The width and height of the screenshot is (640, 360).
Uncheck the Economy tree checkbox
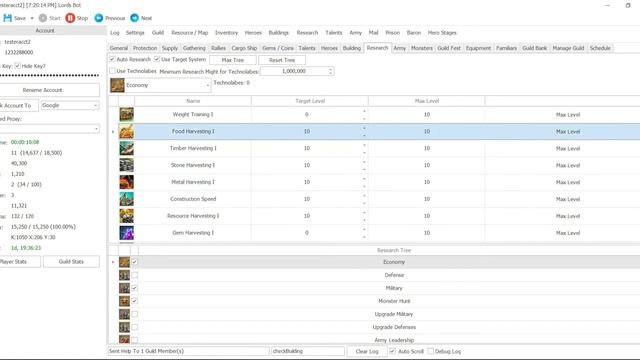pos(135,262)
